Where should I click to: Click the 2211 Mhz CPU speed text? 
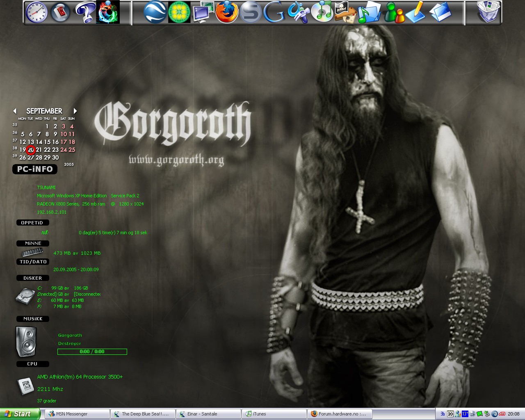tap(50, 389)
